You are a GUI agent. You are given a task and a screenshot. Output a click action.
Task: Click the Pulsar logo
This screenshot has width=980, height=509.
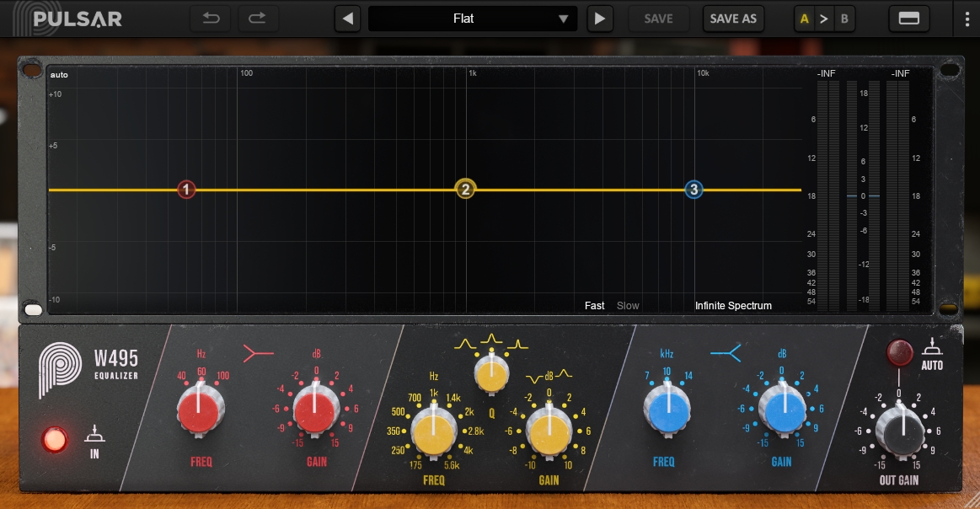pyautogui.click(x=67, y=19)
